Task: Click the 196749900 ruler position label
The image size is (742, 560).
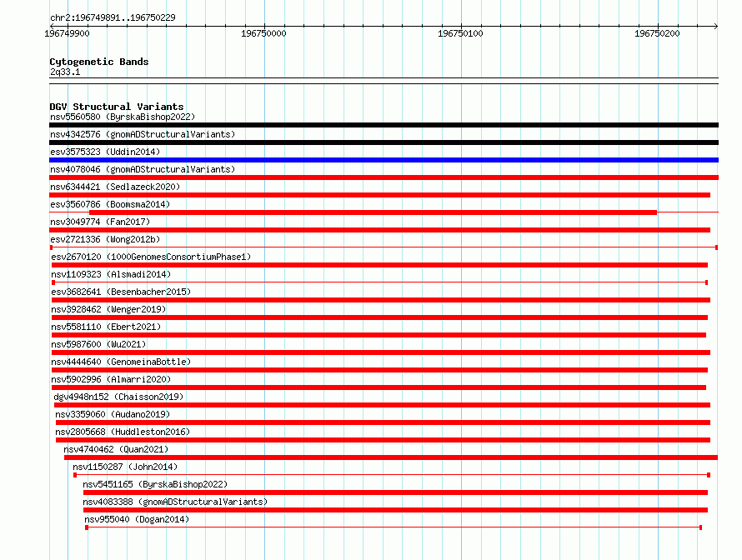Action: click(67, 33)
